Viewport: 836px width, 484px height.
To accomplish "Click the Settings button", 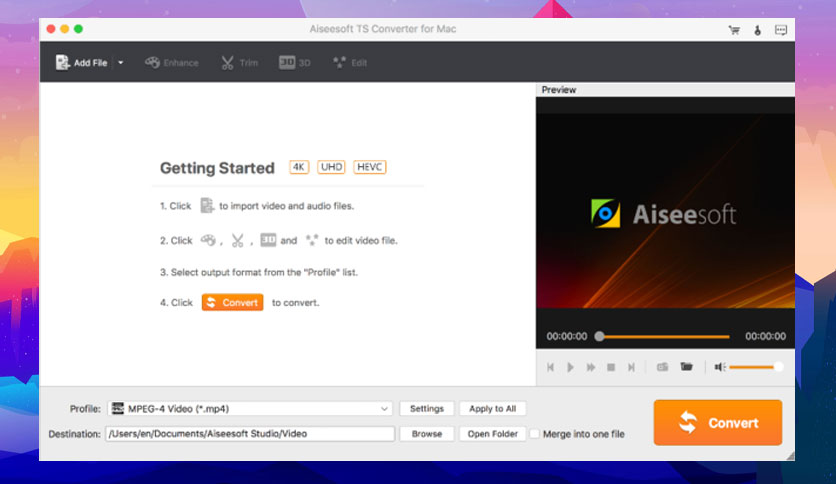I will point(427,409).
